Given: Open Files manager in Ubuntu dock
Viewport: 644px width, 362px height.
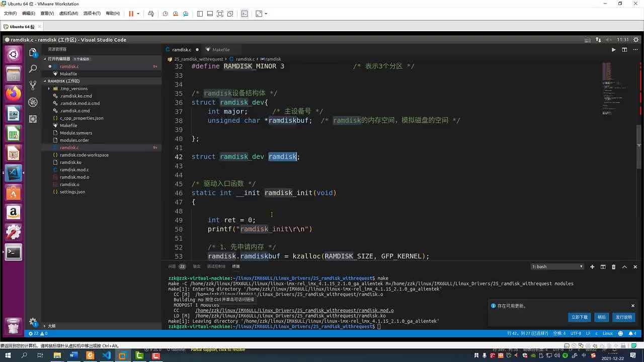Looking at the screenshot, I should 14,74.
